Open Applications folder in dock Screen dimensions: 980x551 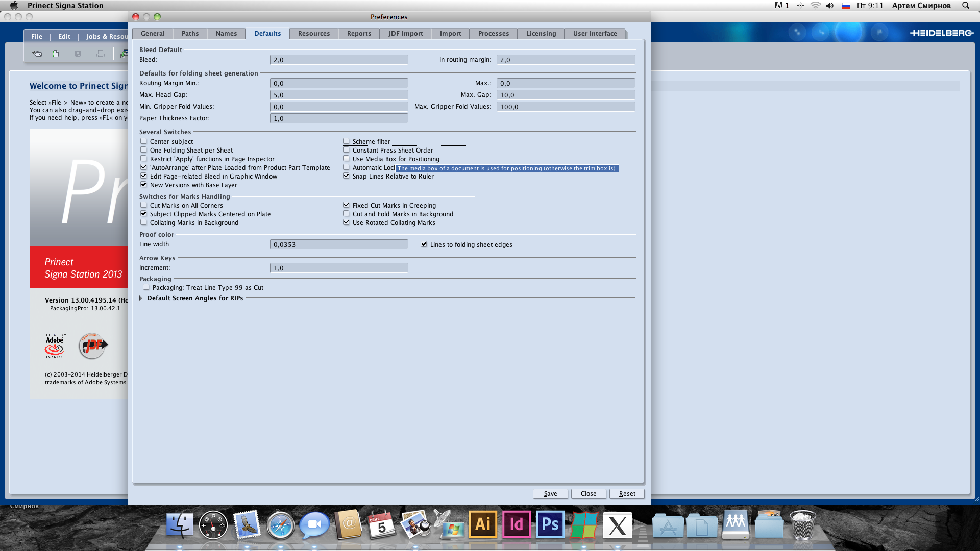pos(668,526)
